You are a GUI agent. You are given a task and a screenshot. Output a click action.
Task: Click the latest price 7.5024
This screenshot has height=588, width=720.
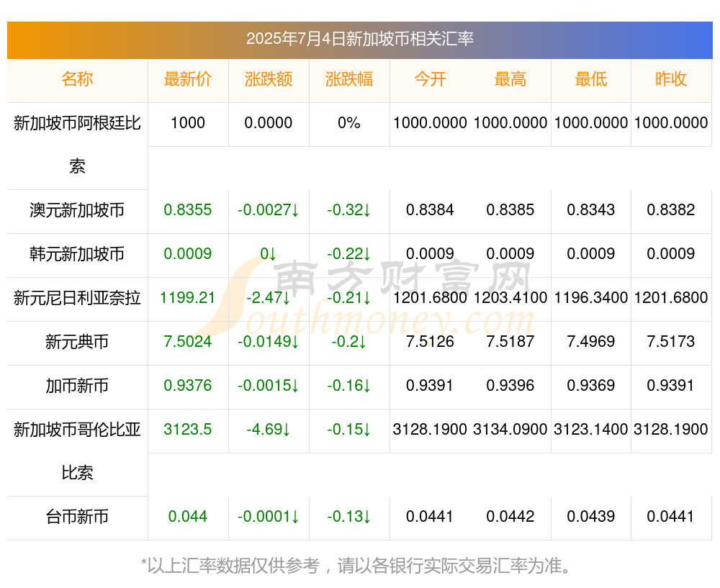(x=188, y=342)
